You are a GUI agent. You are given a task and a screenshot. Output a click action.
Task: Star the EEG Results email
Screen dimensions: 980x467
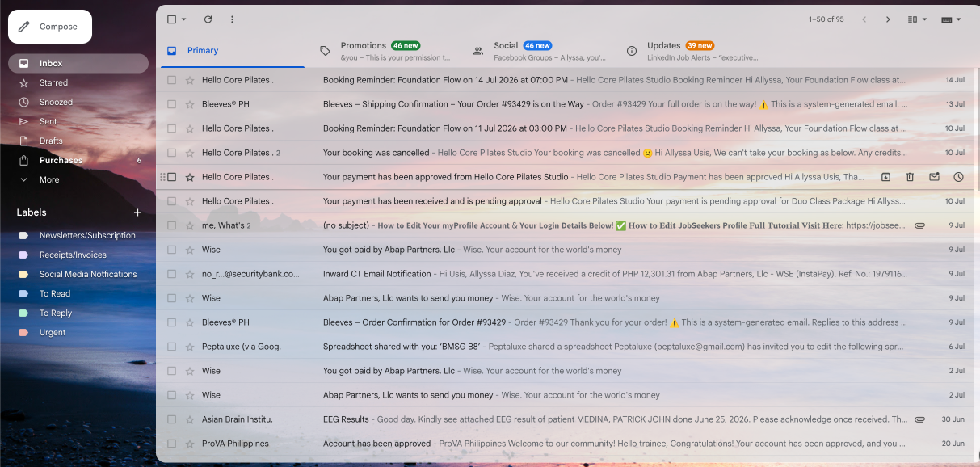click(190, 419)
